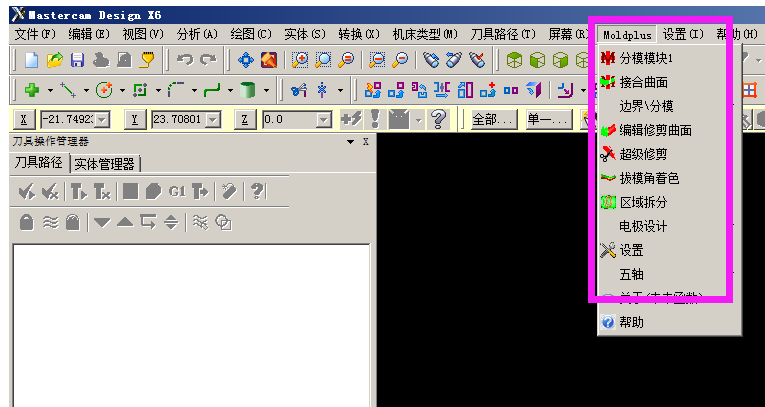Expand the create circle tool dropdown arrow
765x407 pixels.
click(x=122, y=90)
